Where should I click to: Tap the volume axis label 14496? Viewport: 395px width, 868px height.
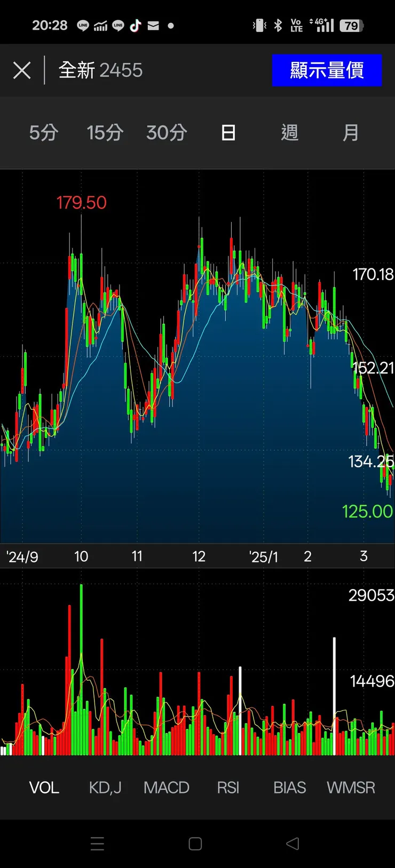[372, 681]
